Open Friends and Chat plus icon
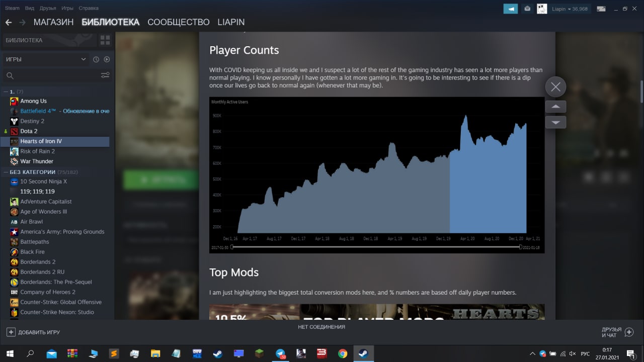The image size is (644, 362). tap(629, 332)
